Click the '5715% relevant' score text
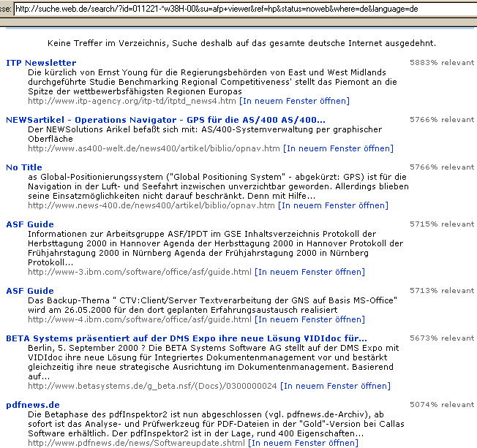The image size is (477, 448). click(x=442, y=224)
